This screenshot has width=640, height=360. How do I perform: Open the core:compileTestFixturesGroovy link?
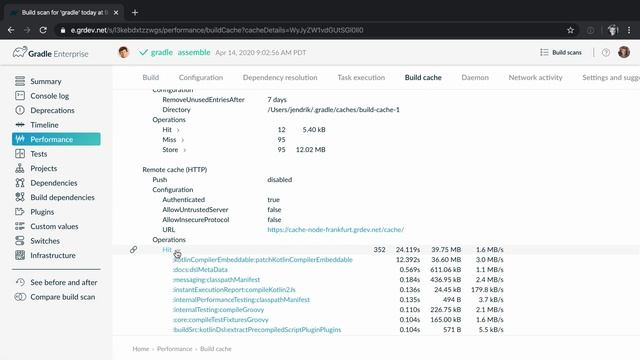click(x=221, y=320)
